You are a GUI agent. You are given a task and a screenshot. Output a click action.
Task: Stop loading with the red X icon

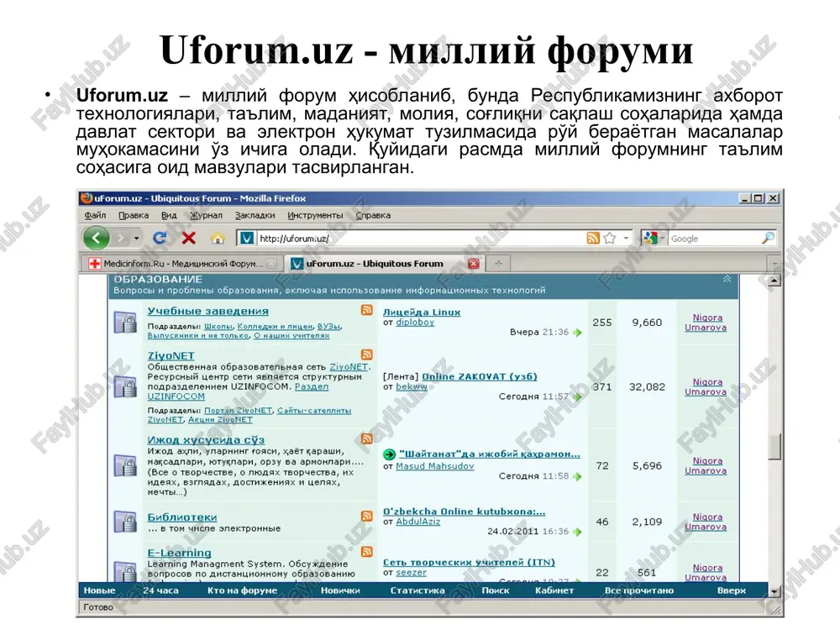(x=188, y=238)
